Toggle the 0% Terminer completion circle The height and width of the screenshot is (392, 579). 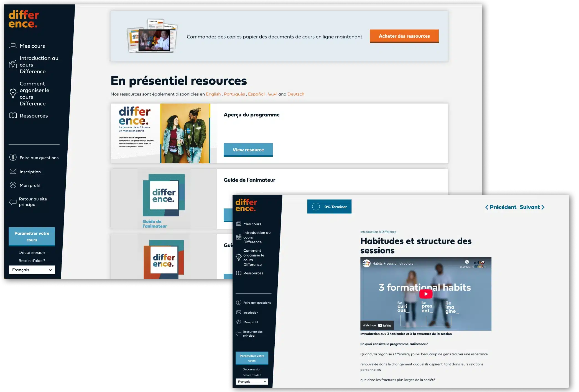[316, 207]
